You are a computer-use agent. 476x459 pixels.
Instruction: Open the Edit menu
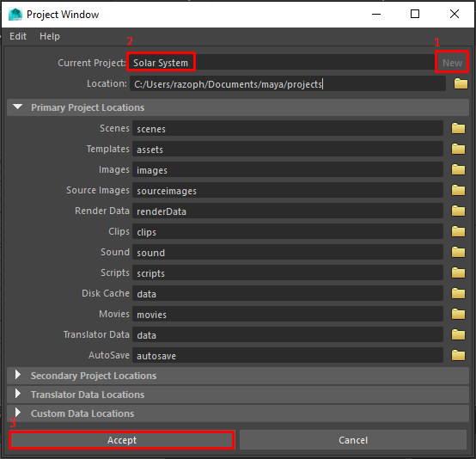pyautogui.click(x=18, y=36)
